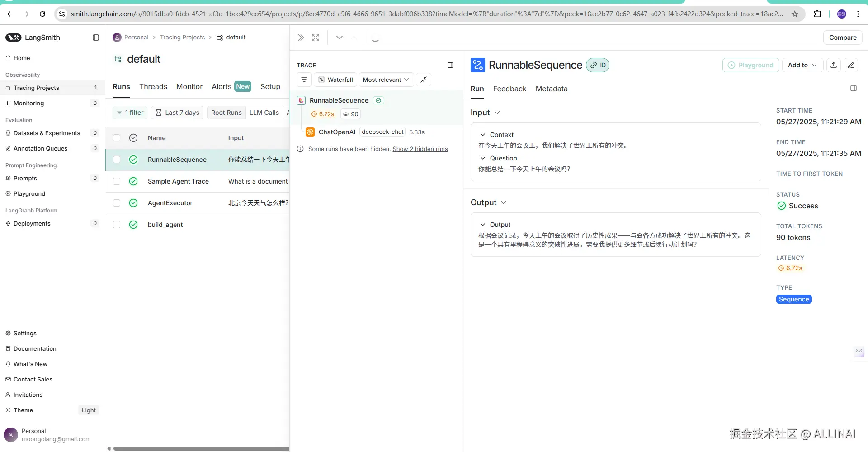Open the 1 filter menu

coord(130,113)
